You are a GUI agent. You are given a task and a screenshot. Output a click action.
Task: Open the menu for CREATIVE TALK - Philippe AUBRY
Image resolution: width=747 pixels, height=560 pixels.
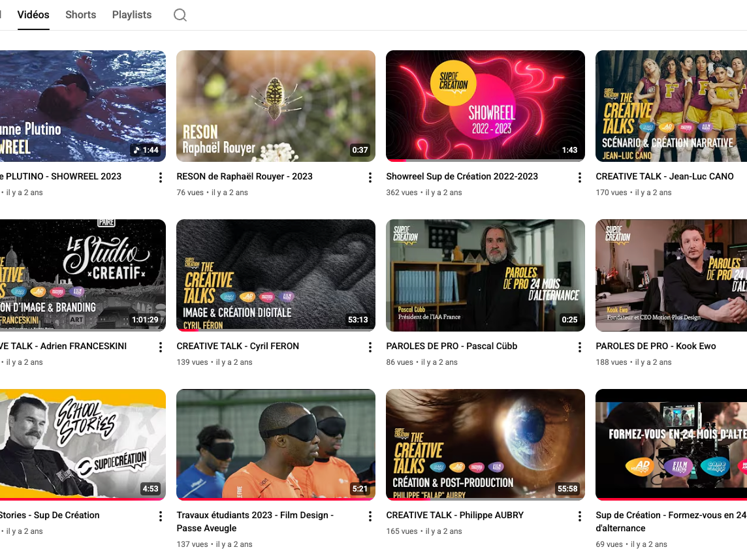(x=580, y=516)
